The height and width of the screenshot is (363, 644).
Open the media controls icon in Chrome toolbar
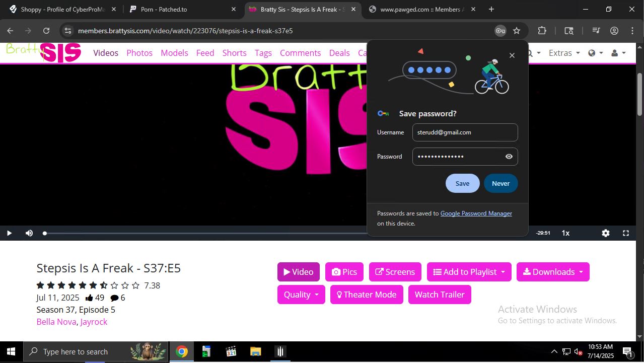(596, 31)
